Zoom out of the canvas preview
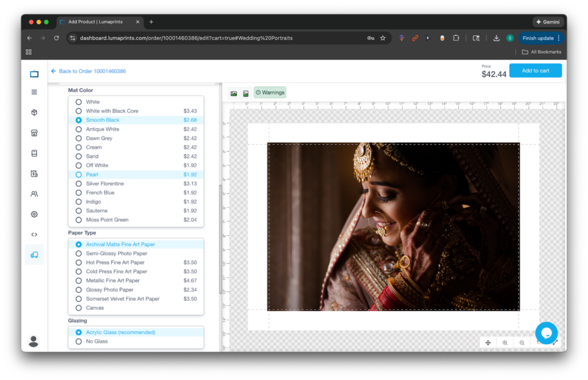Viewport: 588px width, 380px height. tap(522, 342)
